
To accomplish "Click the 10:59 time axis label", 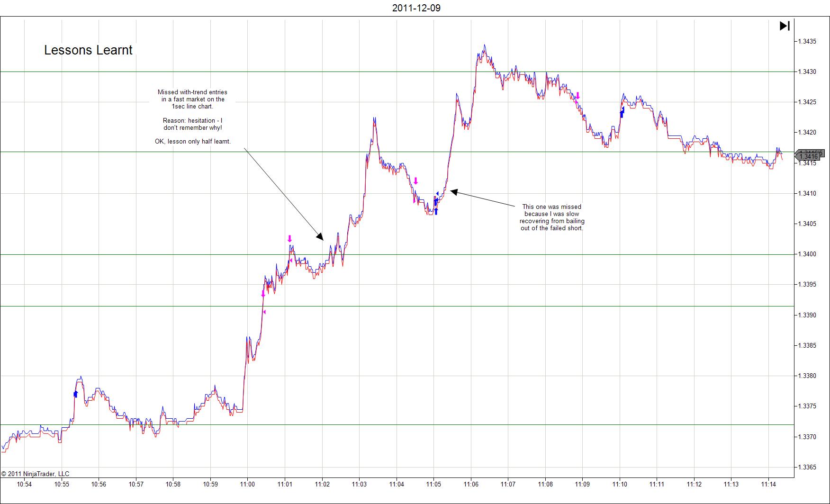I will (210, 485).
